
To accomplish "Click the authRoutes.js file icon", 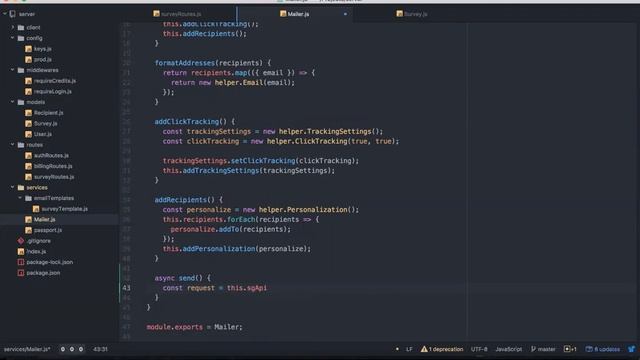I will (28, 156).
